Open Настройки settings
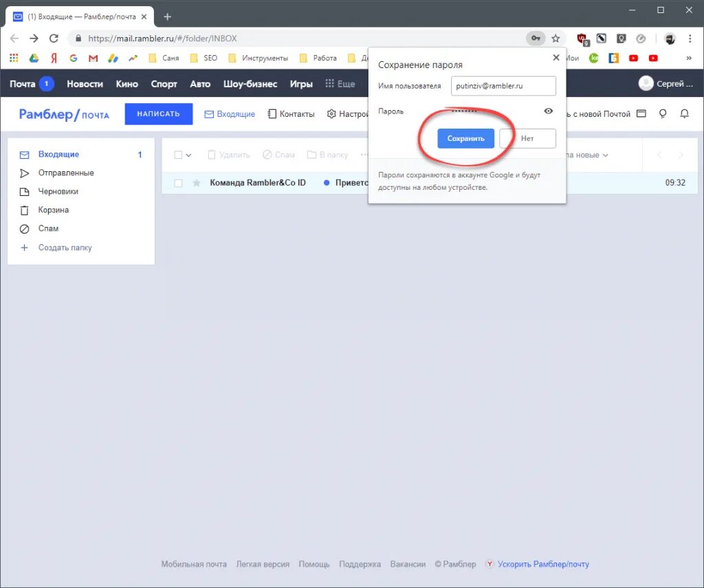704x588 pixels. 347,114
